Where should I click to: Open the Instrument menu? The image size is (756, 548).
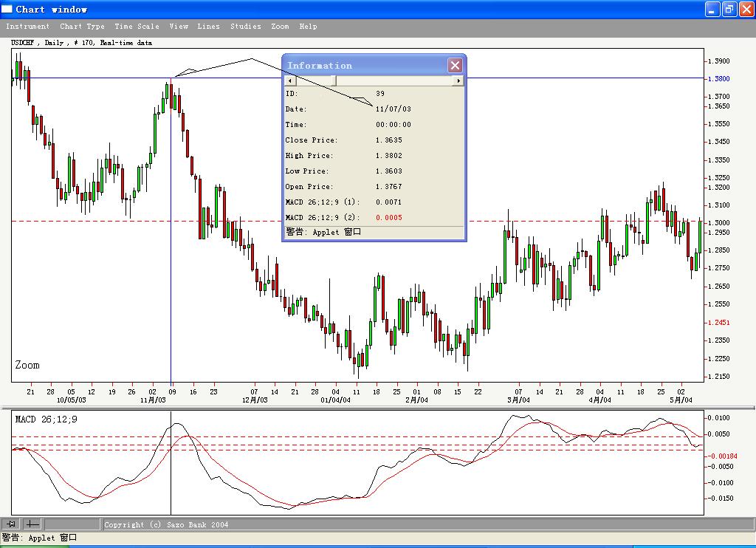pos(27,27)
